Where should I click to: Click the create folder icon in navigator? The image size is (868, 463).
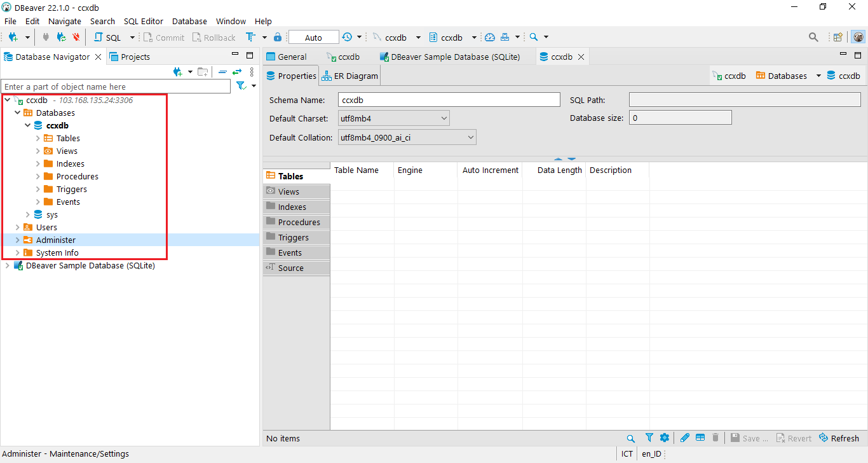pos(203,72)
